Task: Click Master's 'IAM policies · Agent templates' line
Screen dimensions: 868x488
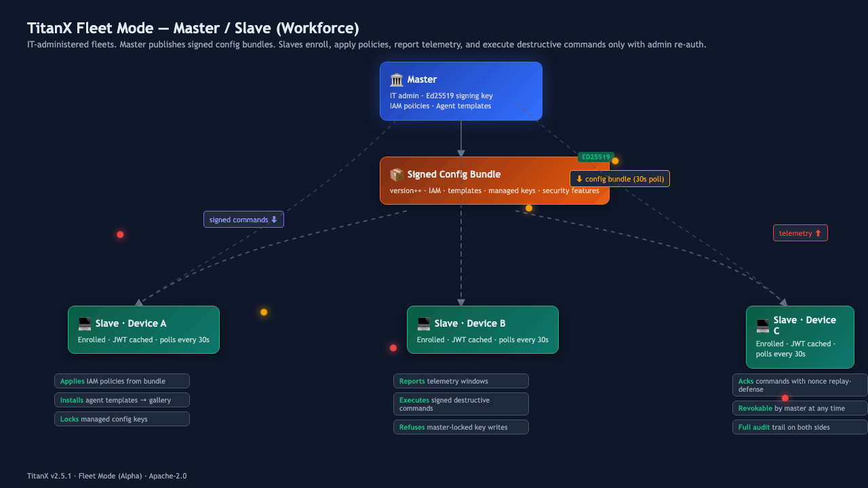Action: (x=441, y=106)
